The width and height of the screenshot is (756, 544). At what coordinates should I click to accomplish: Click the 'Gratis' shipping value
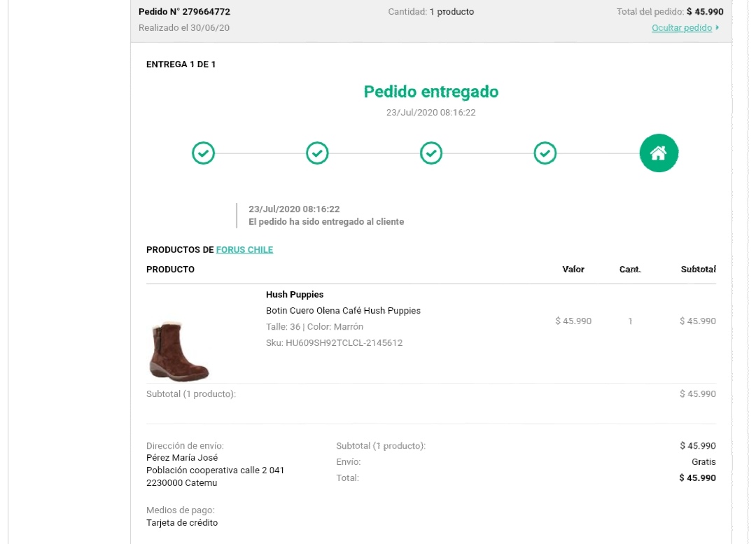pyautogui.click(x=704, y=462)
